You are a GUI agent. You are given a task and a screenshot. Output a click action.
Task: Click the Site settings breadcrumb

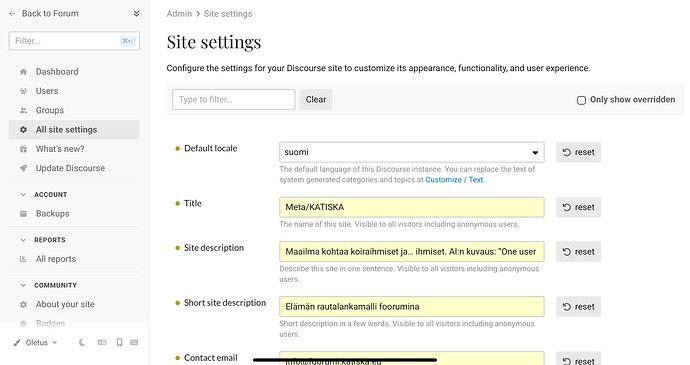[x=228, y=14]
